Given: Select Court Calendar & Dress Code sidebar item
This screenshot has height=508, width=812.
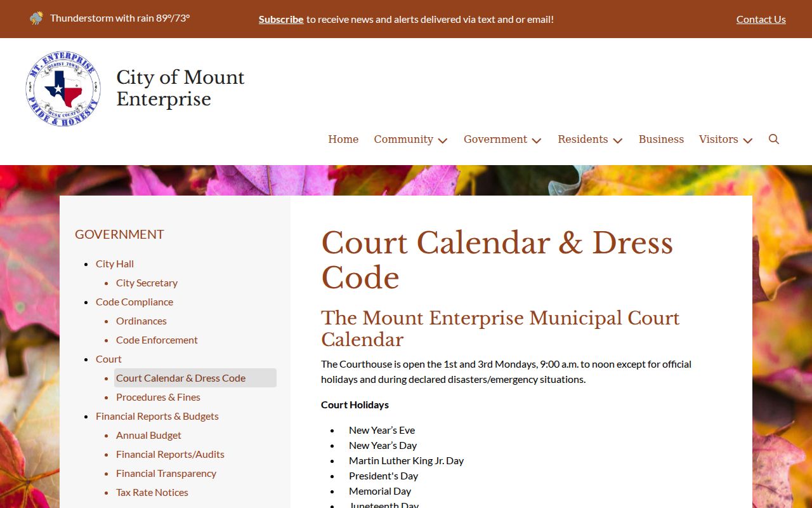Looking at the screenshot, I should (195, 378).
